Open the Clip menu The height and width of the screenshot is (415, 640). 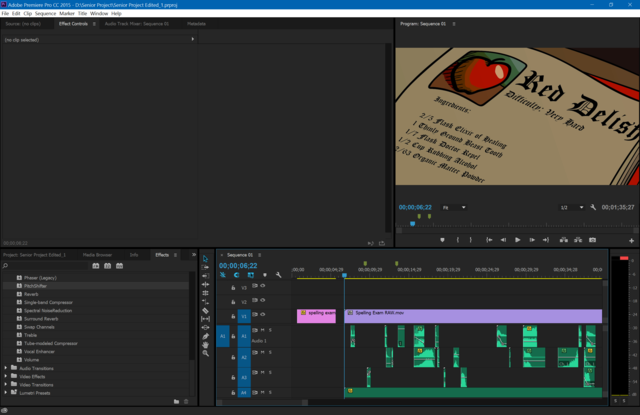[27, 13]
